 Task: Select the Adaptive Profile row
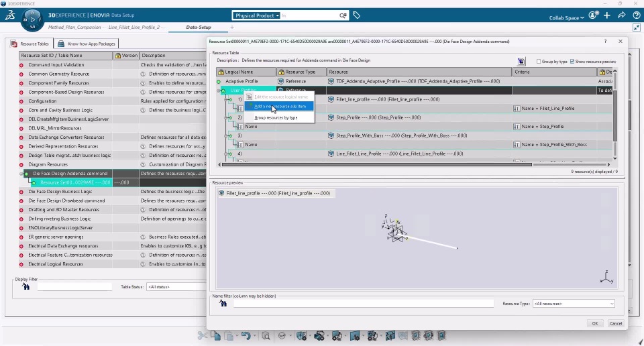tap(414, 81)
